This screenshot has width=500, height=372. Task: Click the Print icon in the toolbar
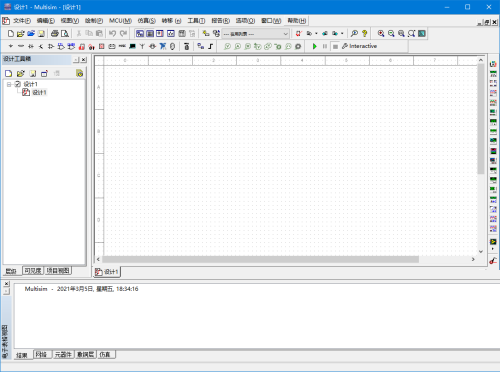click(x=55, y=33)
